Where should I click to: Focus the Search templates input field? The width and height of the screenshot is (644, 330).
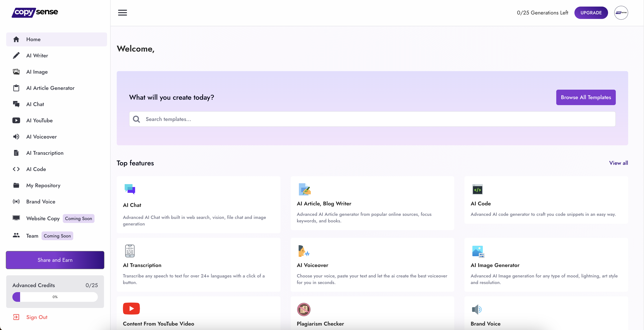[x=372, y=119]
